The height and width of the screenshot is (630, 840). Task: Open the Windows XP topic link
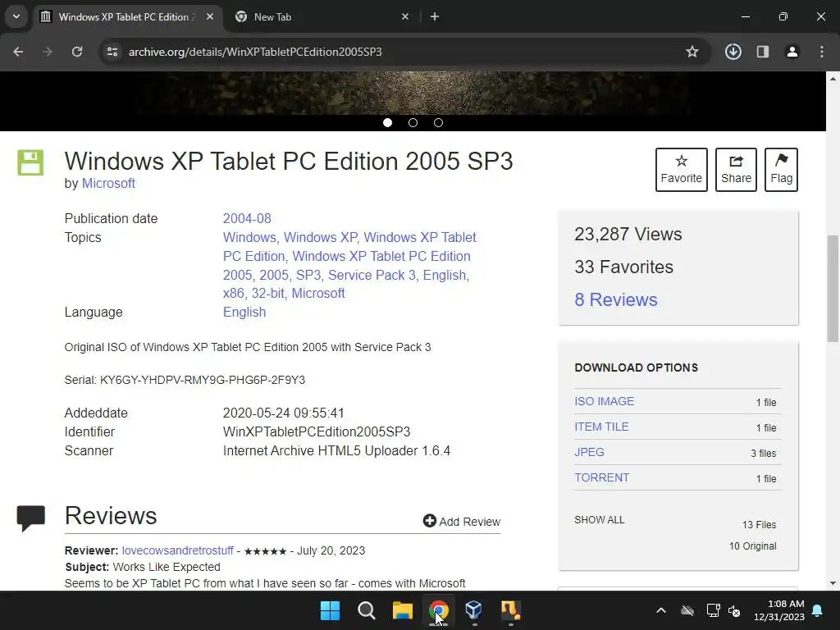tap(321, 237)
